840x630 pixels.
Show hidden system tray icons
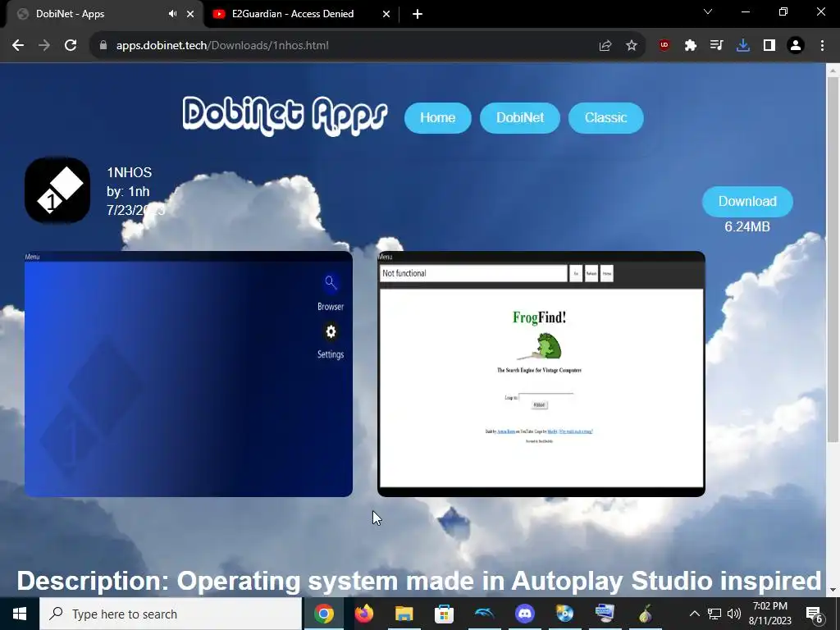tap(694, 614)
